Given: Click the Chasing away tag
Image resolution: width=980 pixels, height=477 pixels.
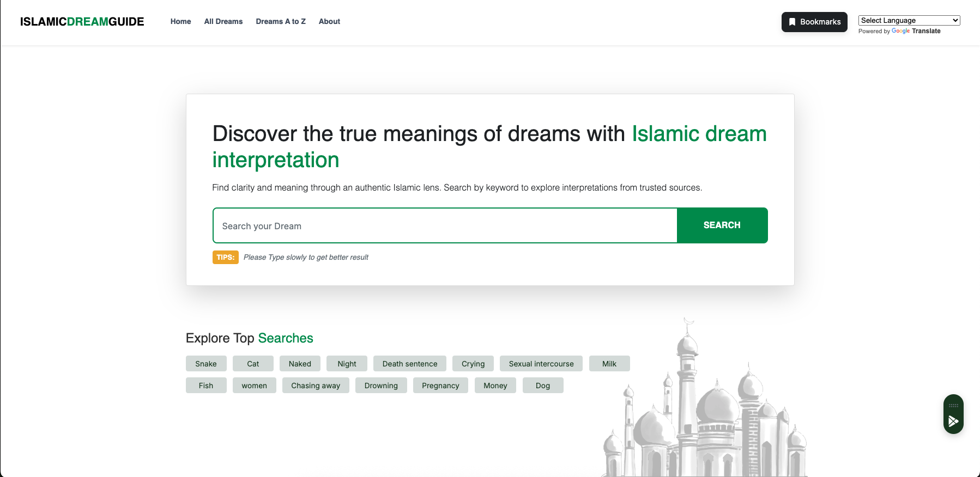Looking at the screenshot, I should 316,386.
